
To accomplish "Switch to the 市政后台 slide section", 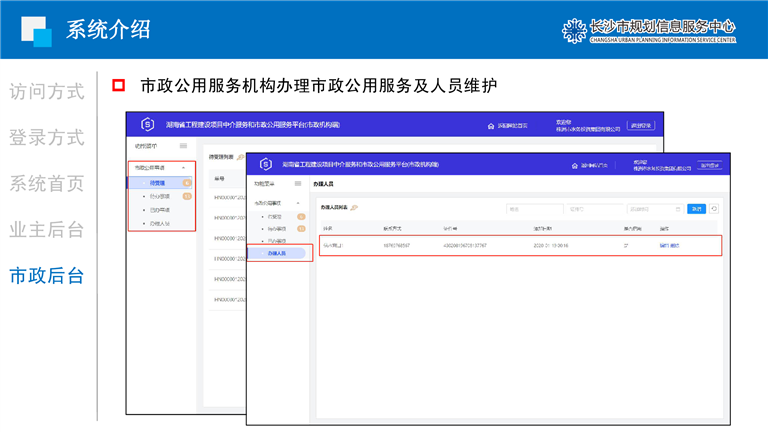I will 47,276.
